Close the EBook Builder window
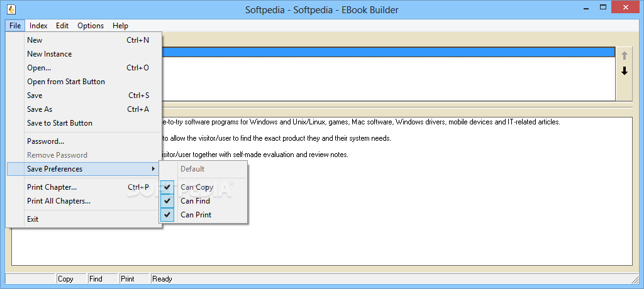 626,7
